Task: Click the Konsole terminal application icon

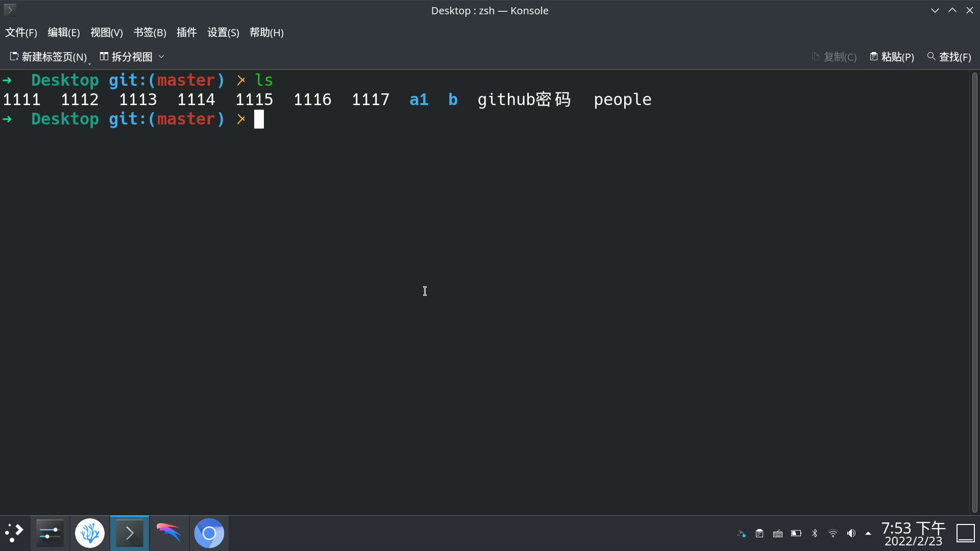Action: pyautogui.click(x=129, y=533)
